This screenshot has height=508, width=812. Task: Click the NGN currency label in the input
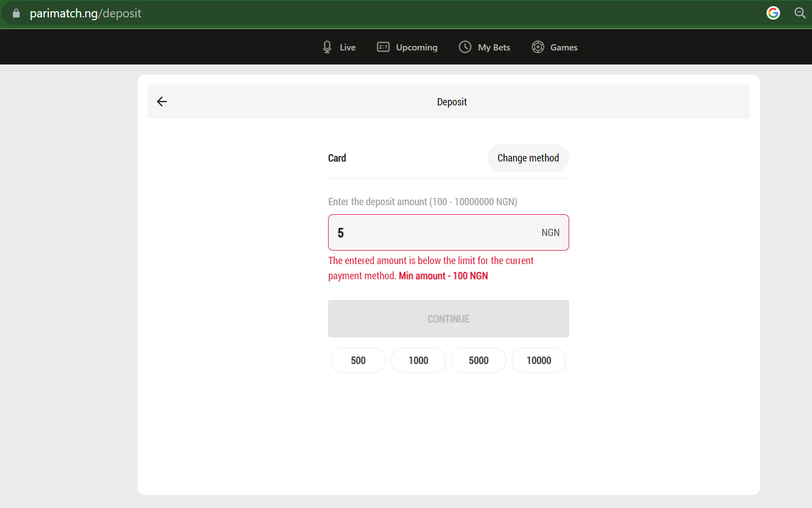551,233
